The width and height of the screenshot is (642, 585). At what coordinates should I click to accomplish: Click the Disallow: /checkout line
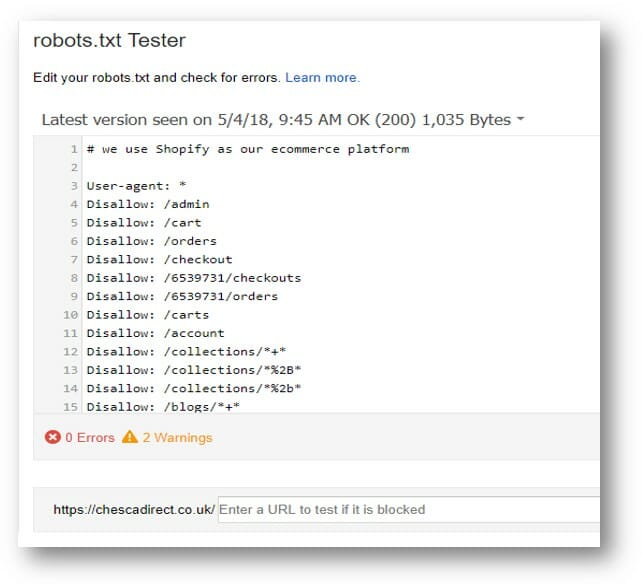click(159, 260)
